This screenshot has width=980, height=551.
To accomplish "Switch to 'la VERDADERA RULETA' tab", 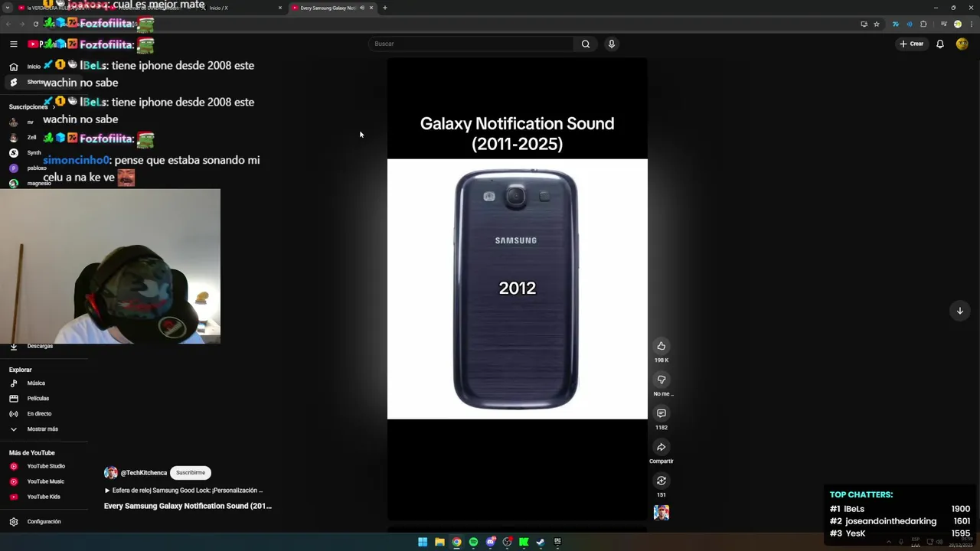I will click(60, 8).
